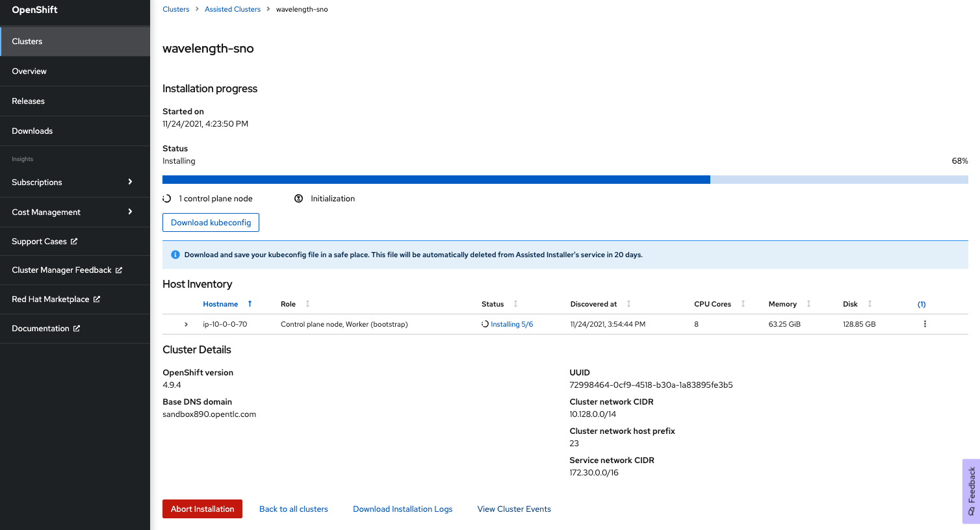Open Downloads from the sidebar
This screenshot has height=530, width=980.
75,131
